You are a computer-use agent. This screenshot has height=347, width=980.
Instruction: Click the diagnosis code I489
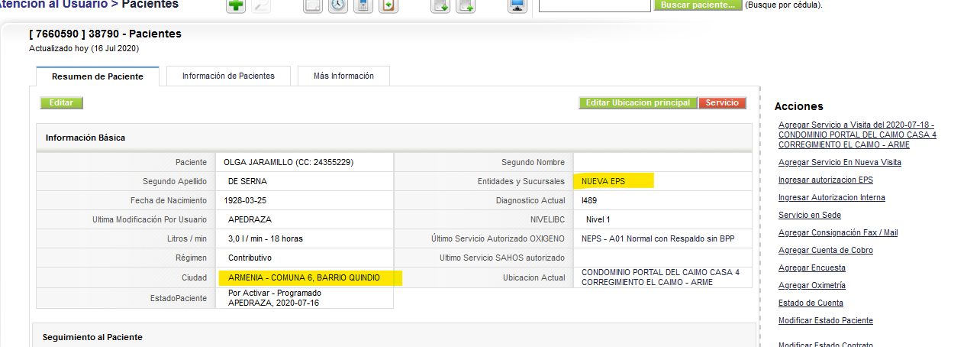click(x=589, y=200)
